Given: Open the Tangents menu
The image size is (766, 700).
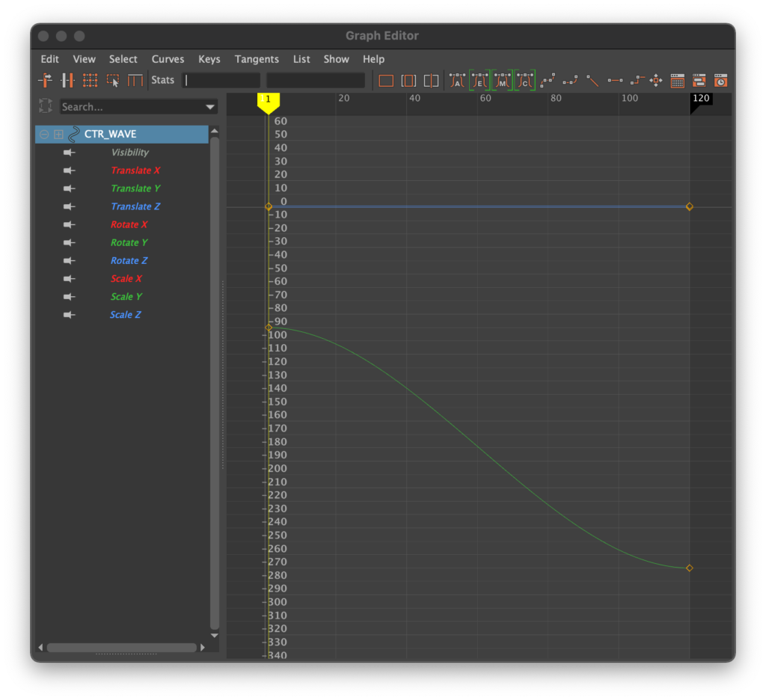Looking at the screenshot, I should pos(256,59).
